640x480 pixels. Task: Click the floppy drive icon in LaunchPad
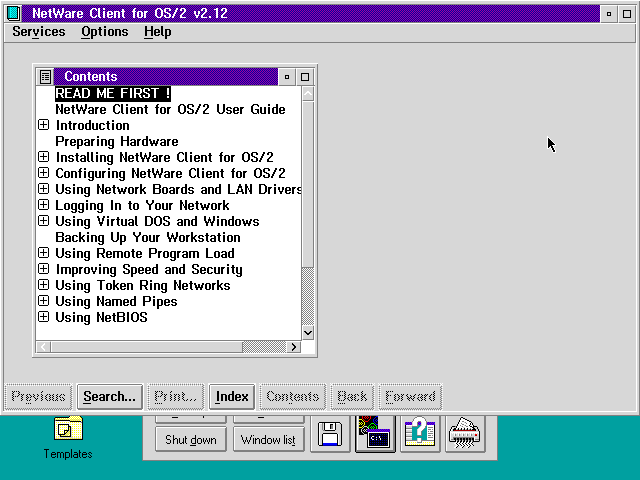pos(330,434)
